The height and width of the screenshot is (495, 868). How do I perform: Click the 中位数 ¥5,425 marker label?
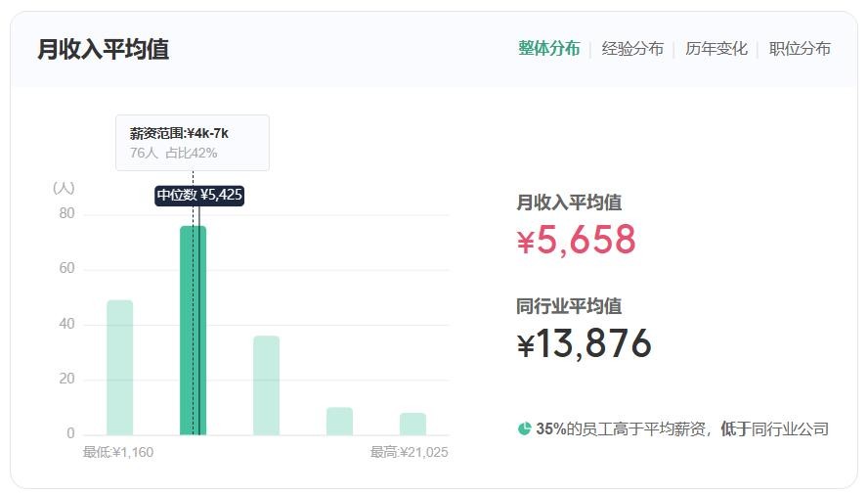(199, 195)
